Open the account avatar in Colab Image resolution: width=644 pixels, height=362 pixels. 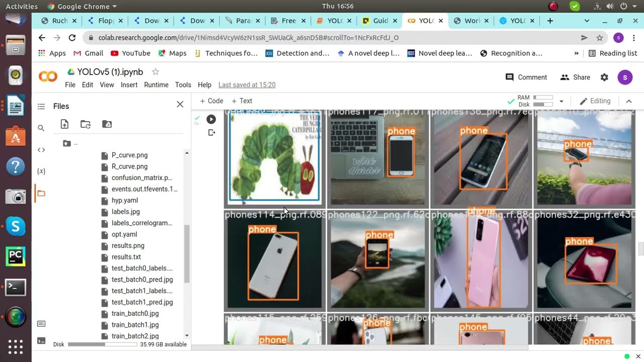625,77
